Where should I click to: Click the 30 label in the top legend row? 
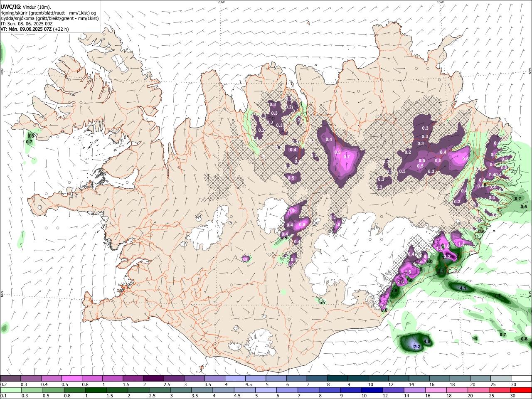[514, 384]
